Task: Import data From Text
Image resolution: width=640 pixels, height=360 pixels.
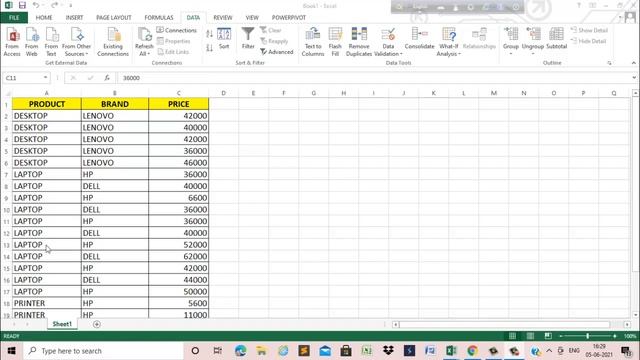Action: (51, 42)
